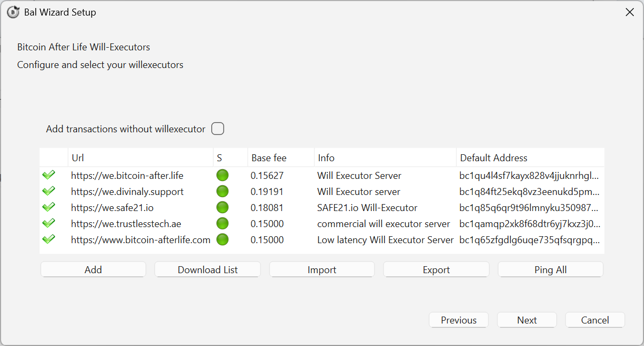Click address cell starting bc1qu4l4sf7kayx
The image size is (644, 346).
click(x=530, y=175)
